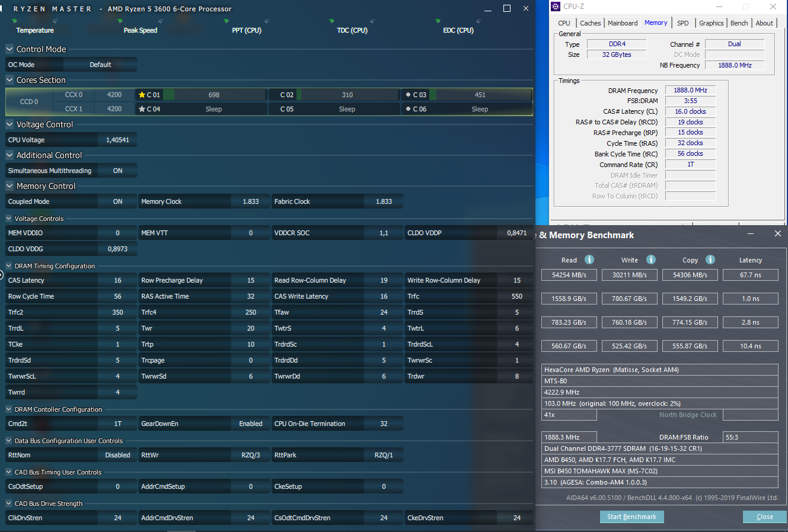Select the Temperature gauge header
This screenshot has height=532, width=788.
(35, 30)
